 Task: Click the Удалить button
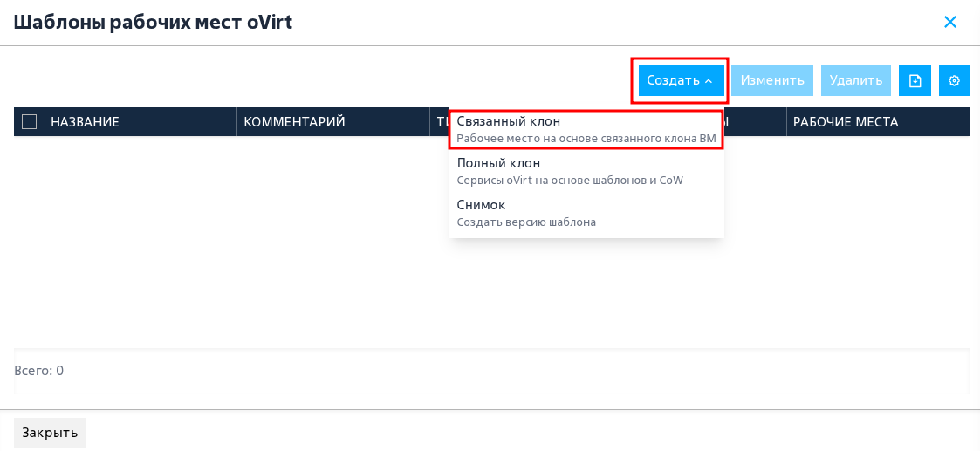pos(855,80)
